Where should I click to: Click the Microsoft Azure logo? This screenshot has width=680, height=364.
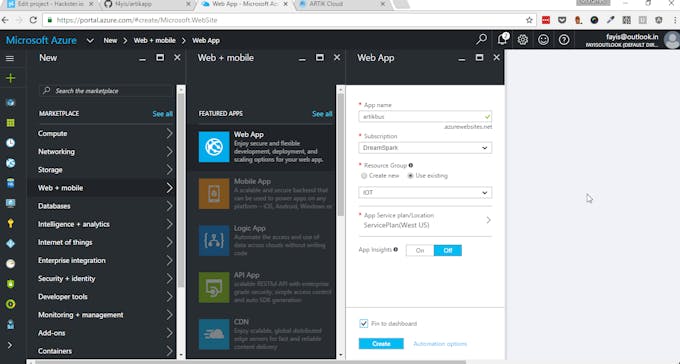[x=41, y=40]
